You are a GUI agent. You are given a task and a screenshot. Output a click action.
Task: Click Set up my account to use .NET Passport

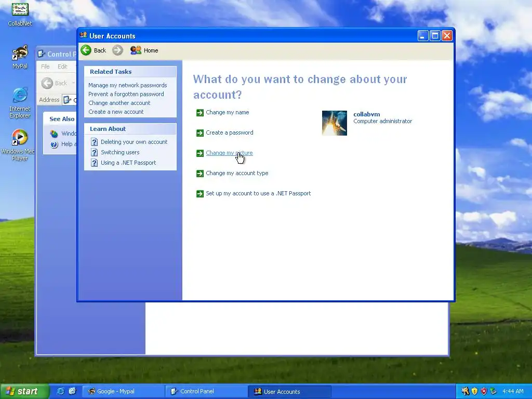[258, 193]
